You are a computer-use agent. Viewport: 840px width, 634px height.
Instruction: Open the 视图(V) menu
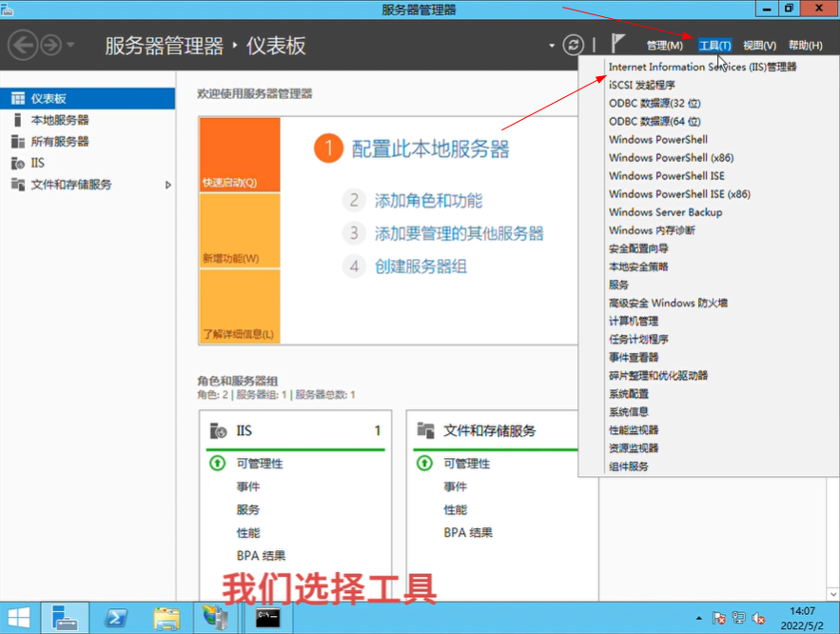pyautogui.click(x=759, y=46)
